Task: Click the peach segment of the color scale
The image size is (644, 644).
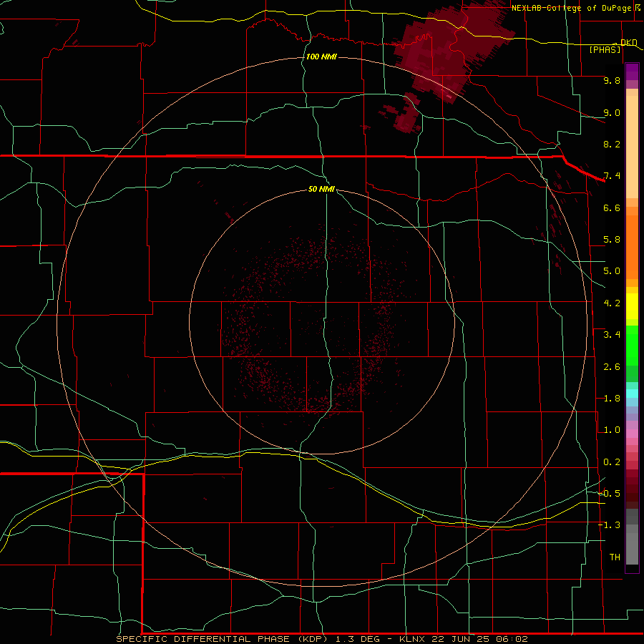Action: coord(632,147)
